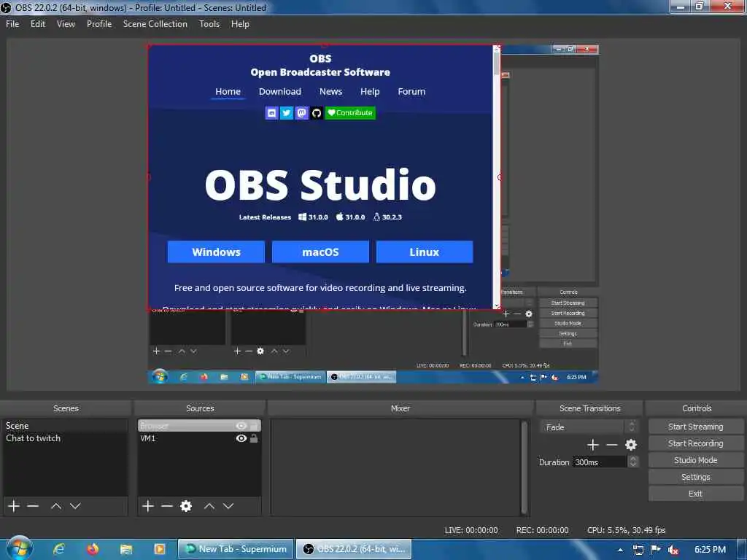Select the 'Chat to twitch' scene
This screenshot has height=560, width=747.
pyautogui.click(x=65, y=438)
